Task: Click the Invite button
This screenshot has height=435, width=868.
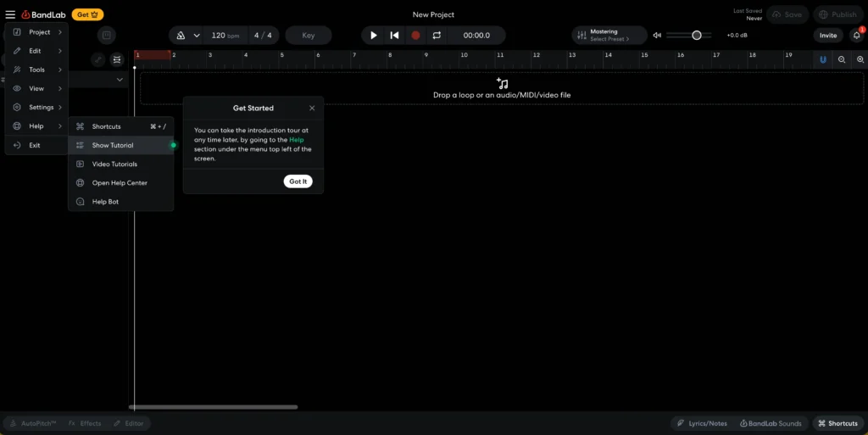Action: coord(828,36)
